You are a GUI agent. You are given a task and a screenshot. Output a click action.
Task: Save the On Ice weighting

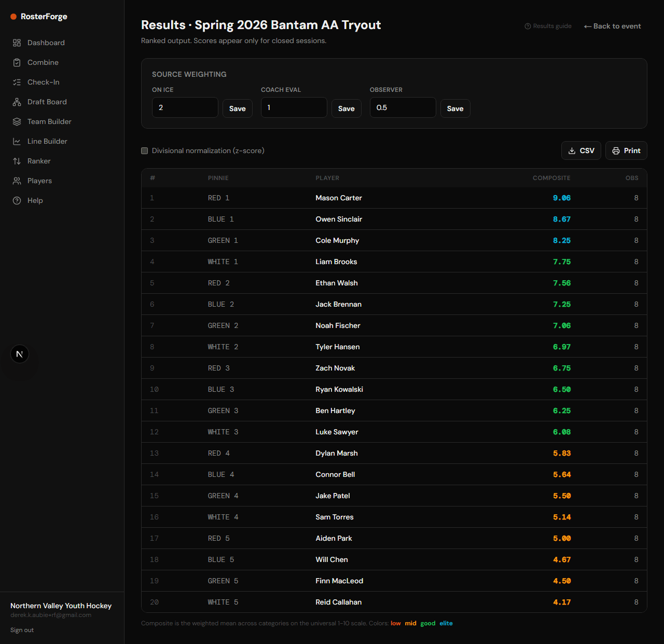238,108
